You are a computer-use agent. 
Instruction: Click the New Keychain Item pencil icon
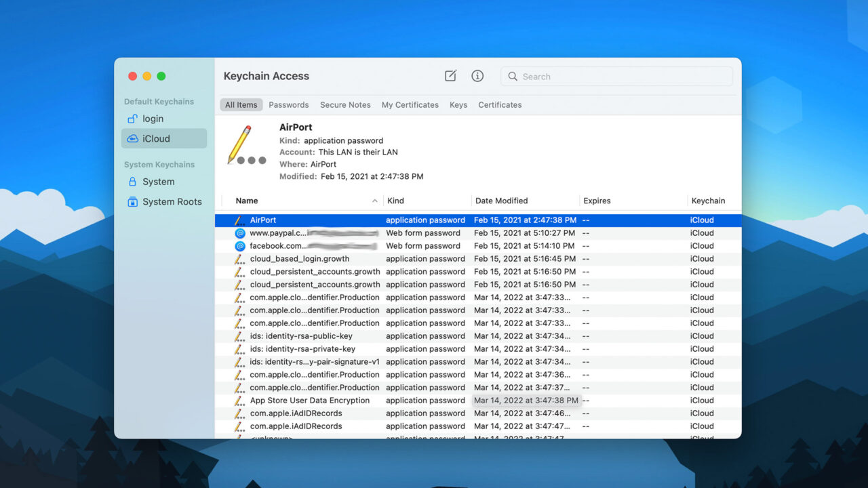[450, 76]
